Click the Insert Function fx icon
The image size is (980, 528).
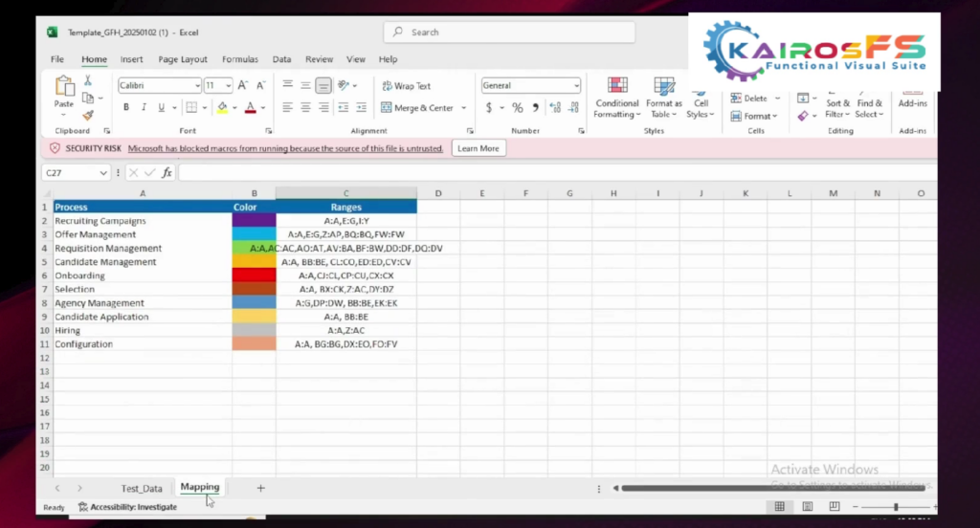point(167,173)
